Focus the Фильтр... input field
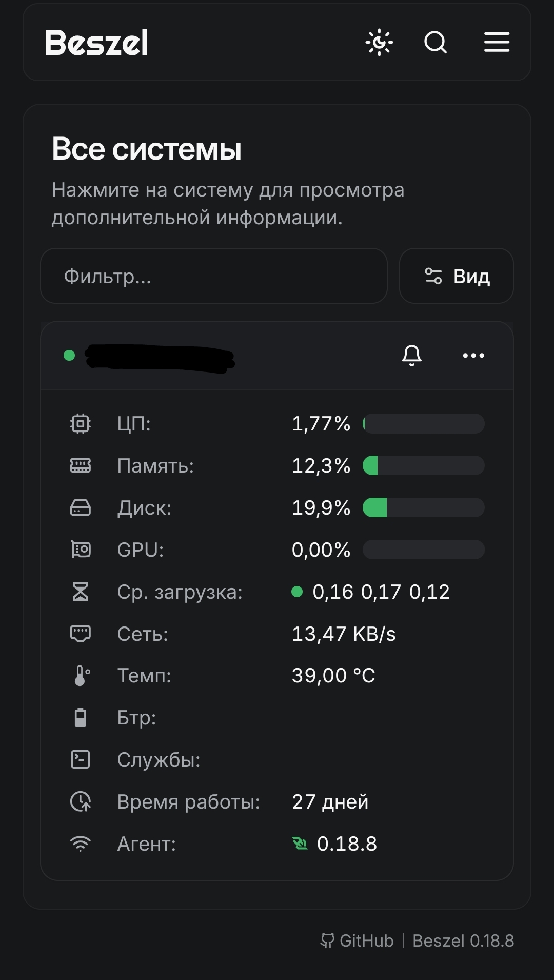Viewport: 554px width, 980px height. coord(214,276)
